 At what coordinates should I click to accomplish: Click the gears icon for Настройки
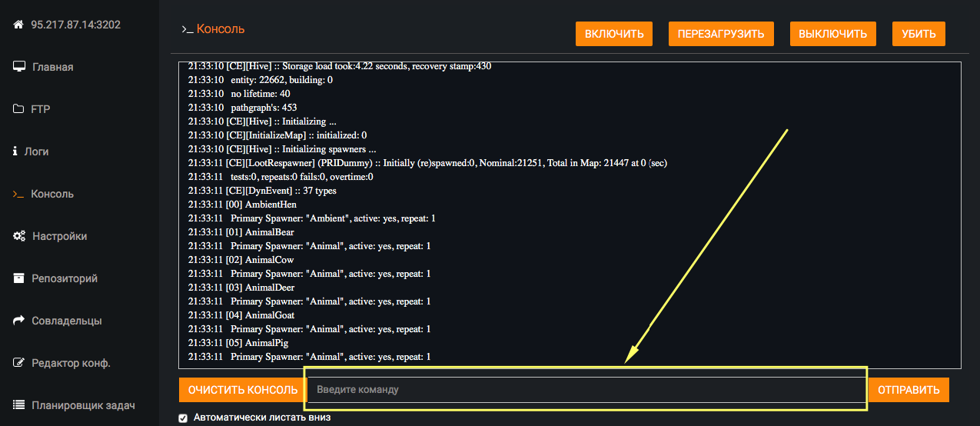[x=19, y=236]
